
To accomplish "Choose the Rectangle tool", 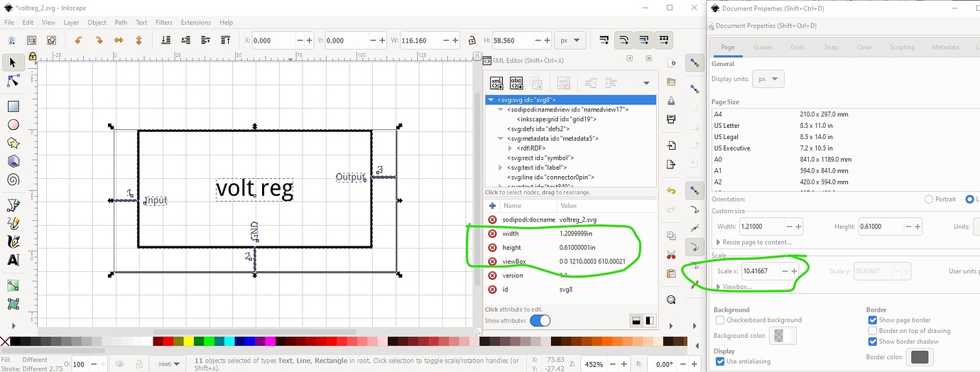I will pyautogui.click(x=13, y=106).
